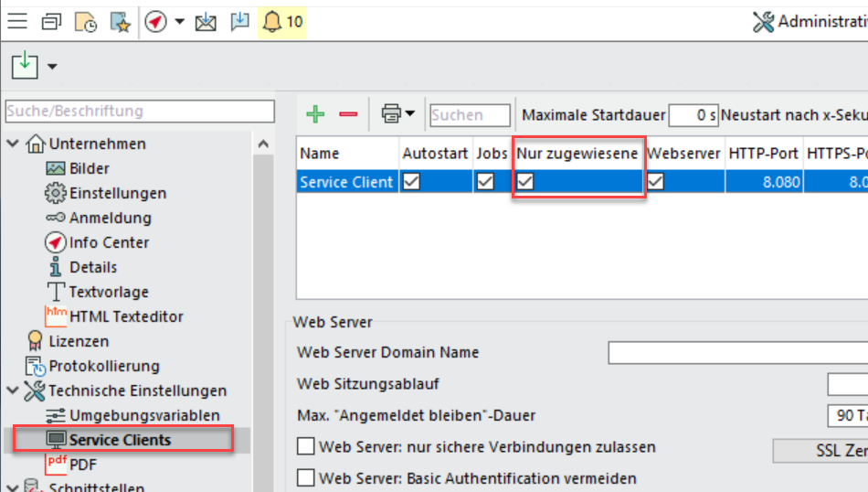868x492 pixels.
Task: Collapse the Unternehmen tree node
Action: pos(13,144)
